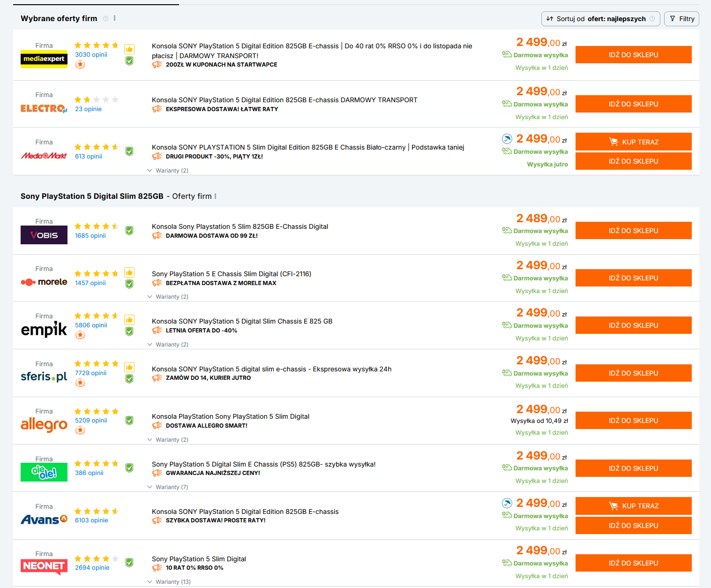Open the 5806 opinii reviews link
This screenshot has height=588, width=711.
[x=91, y=325]
